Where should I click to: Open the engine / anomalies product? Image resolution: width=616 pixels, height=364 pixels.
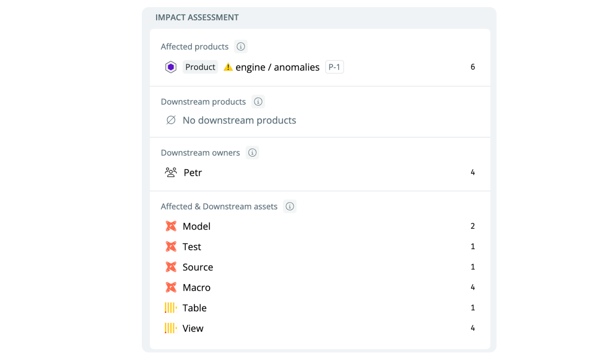click(278, 67)
